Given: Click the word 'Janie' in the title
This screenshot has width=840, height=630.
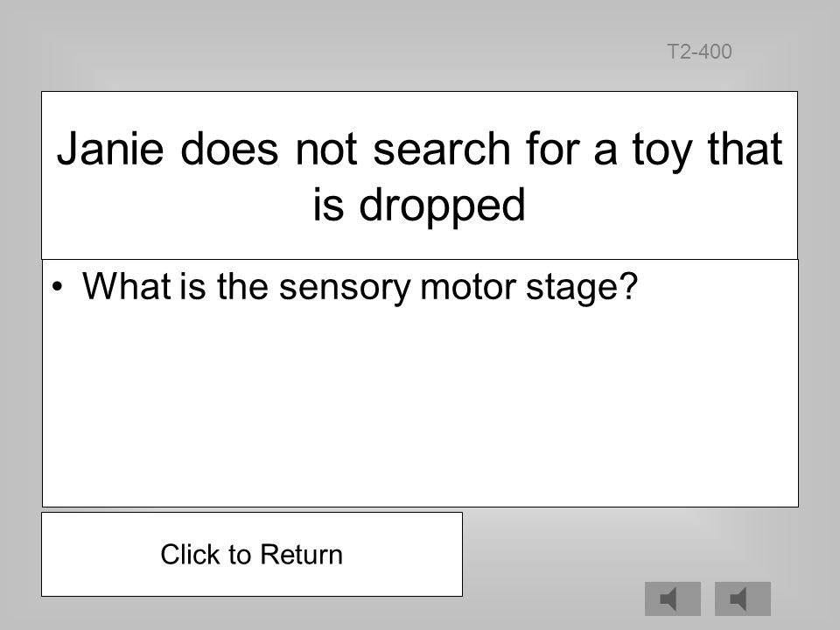Looking at the screenshot, I should pyautogui.click(x=110, y=149).
